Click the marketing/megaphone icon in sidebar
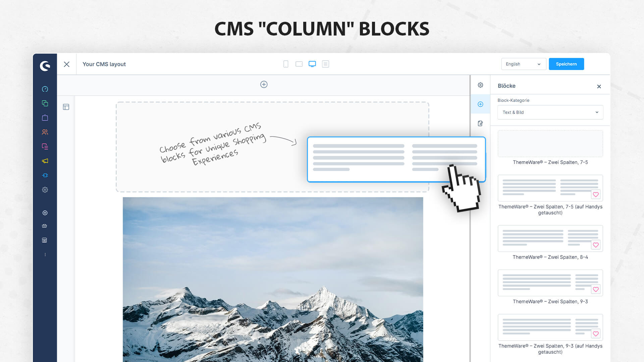The image size is (644, 362). (x=45, y=161)
